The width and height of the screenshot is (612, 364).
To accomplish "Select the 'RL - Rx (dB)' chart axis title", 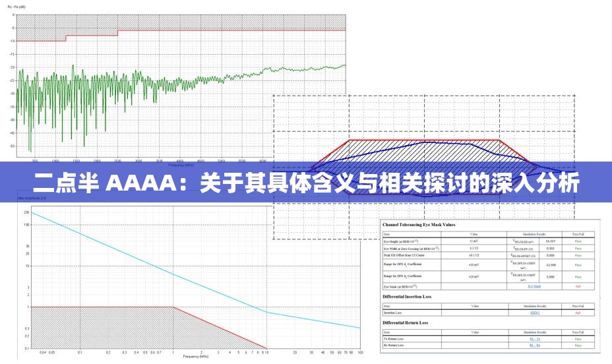I will pos(16,7).
